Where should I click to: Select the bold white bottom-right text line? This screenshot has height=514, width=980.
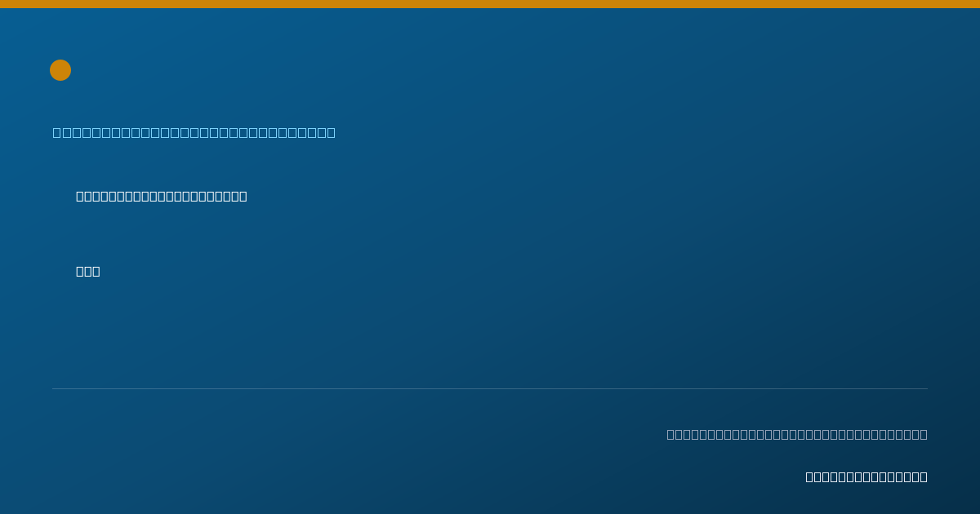pyautogui.click(x=866, y=476)
